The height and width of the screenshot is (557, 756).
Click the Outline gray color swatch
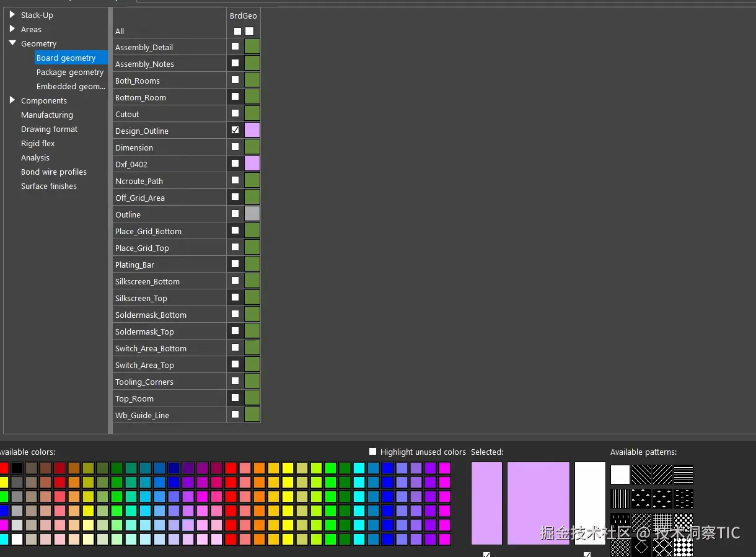(x=252, y=214)
